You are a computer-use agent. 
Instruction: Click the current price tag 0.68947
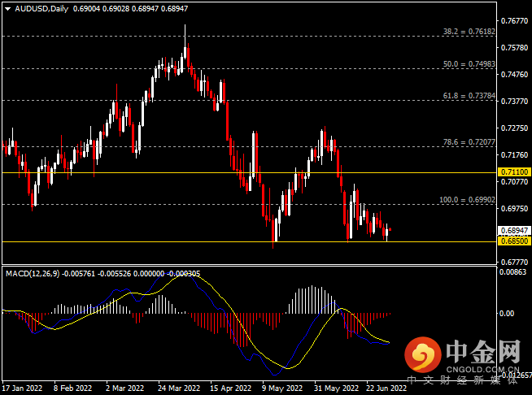[514, 231]
